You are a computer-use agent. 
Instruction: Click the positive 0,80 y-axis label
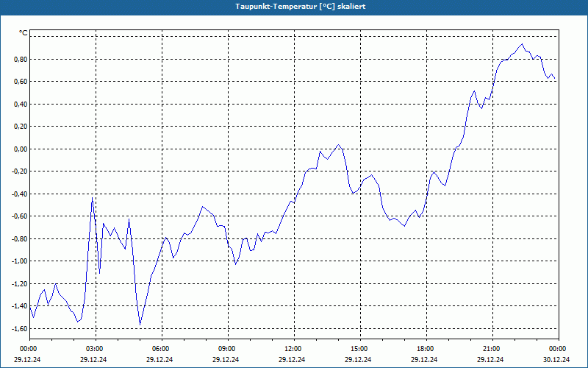pyautogui.click(x=21, y=59)
